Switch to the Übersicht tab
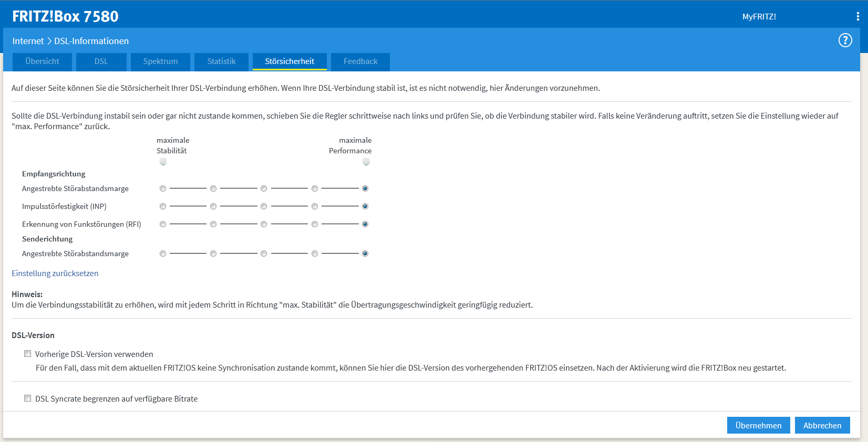The image size is (868, 442). coord(42,61)
